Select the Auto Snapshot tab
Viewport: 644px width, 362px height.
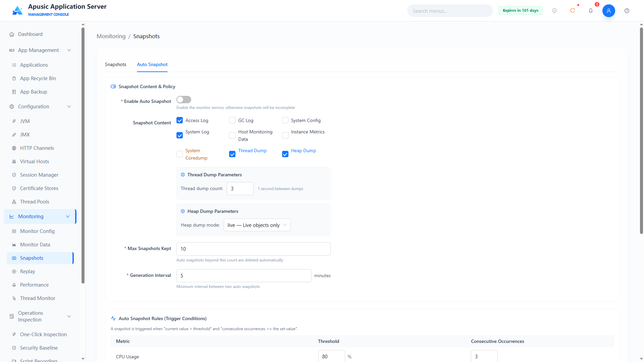point(152,64)
